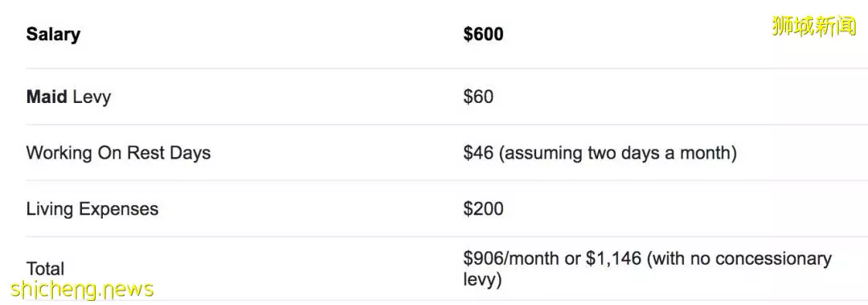Click the word Levy beside Maid
This screenshot has height=305, width=868.
[92, 97]
